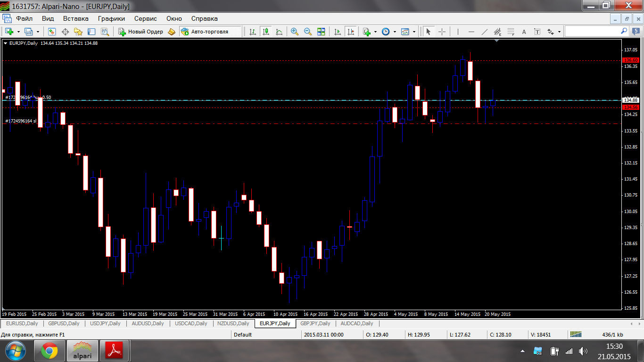
Task: Tile chart windows icon
Action: click(x=321, y=32)
